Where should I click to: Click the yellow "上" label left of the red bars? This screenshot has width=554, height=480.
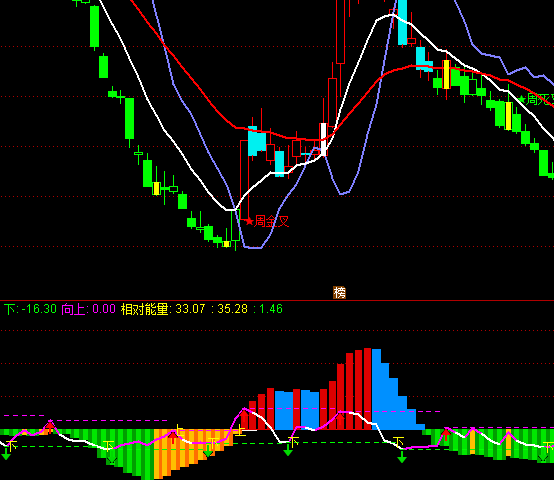(240, 431)
